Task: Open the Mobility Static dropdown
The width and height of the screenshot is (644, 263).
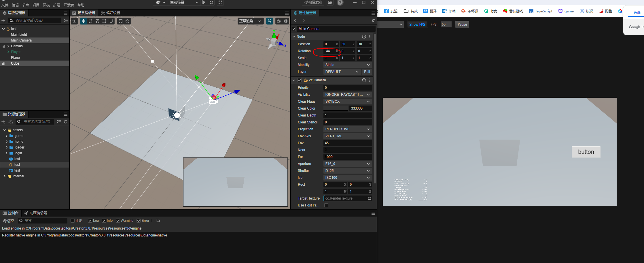Action: 348,65
